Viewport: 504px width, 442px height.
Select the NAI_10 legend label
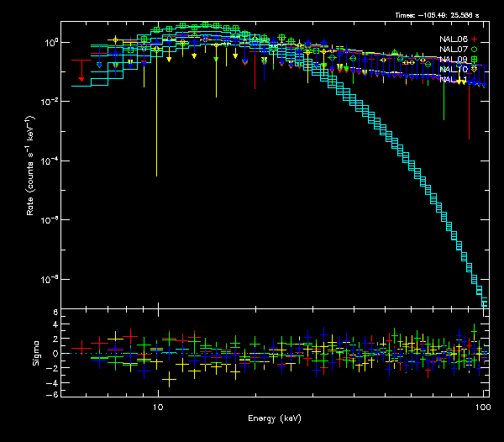[454, 70]
